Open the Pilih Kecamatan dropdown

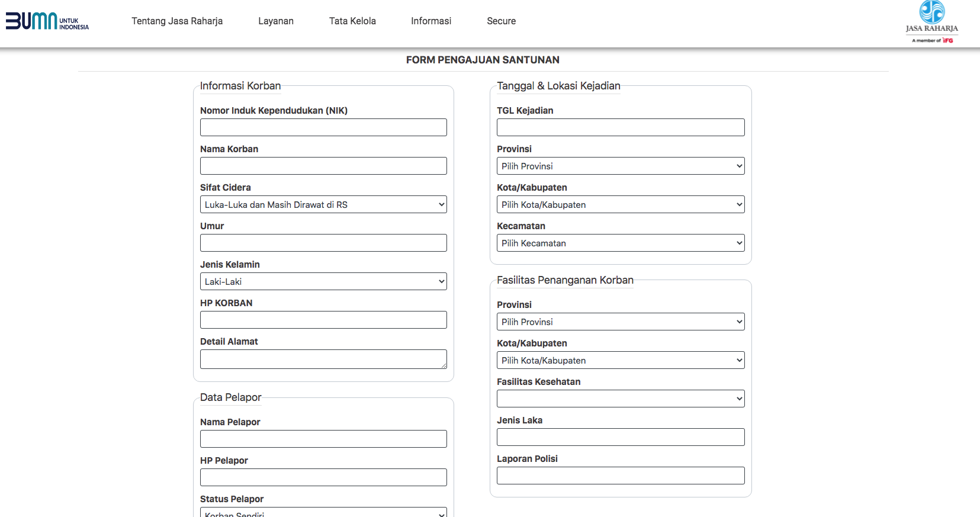tap(621, 243)
